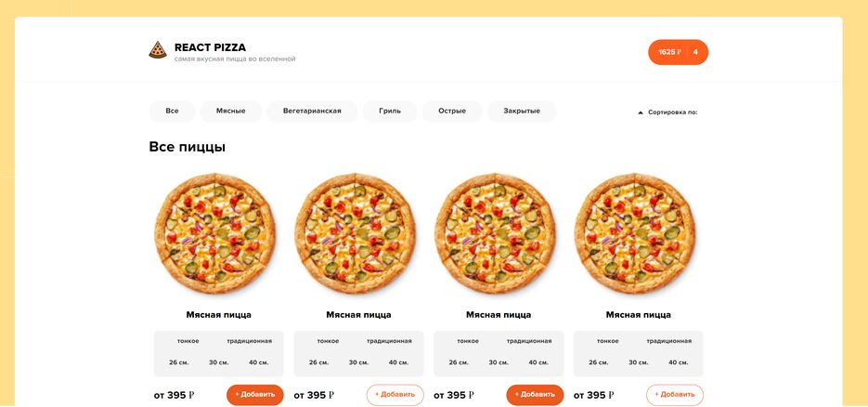Filter pizzas by "Вегетарианская"
Screen dimensions: 868x407
click(312, 112)
